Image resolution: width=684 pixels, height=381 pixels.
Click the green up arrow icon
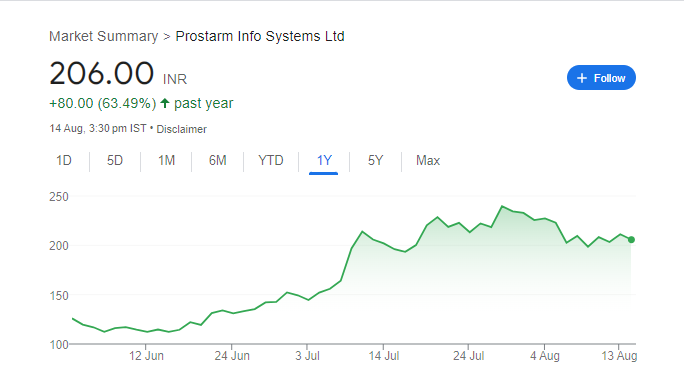[164, 103]
